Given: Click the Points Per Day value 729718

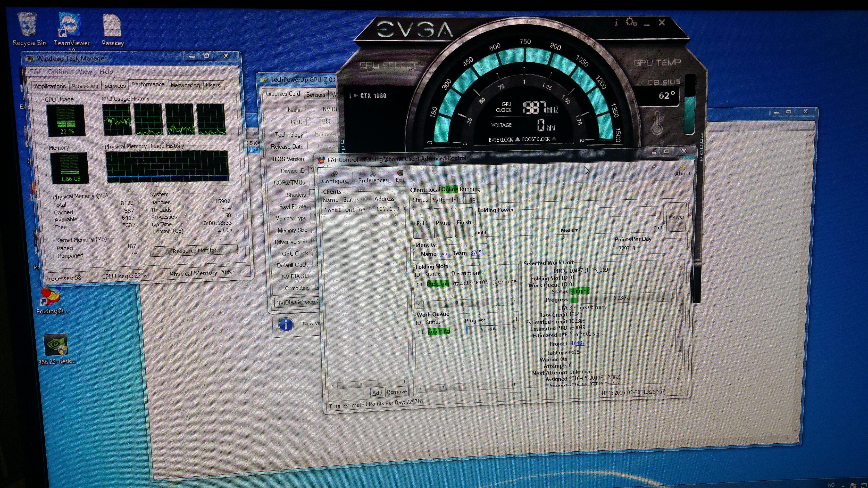Looking at the screenshot, I should (627, 248).
